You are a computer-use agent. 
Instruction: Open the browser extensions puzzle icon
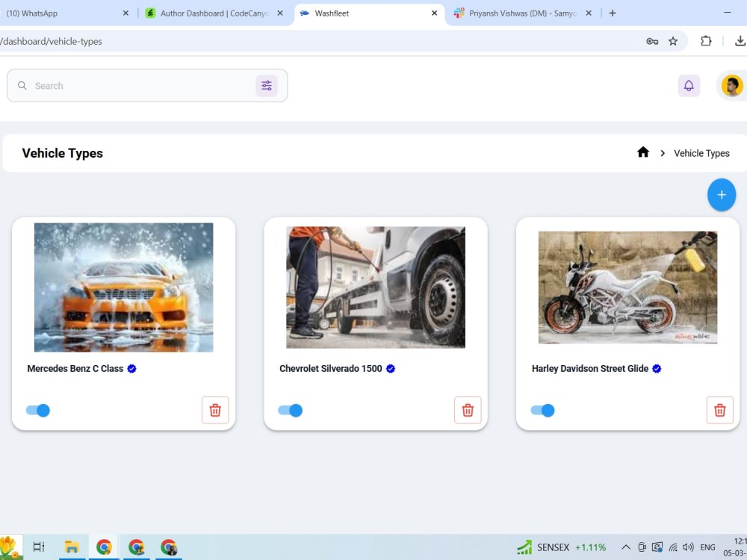click(706, 41)
